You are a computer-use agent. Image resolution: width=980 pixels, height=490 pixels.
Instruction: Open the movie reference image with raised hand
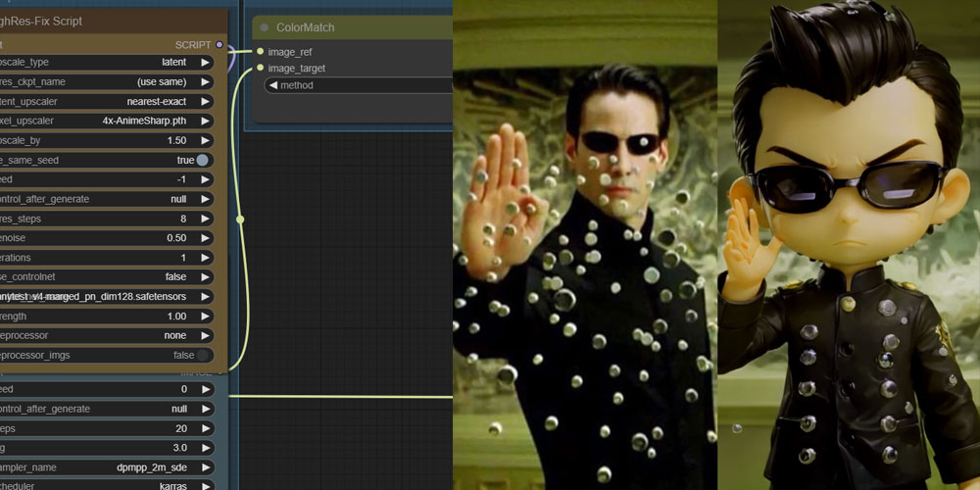(x=585, y=245)
